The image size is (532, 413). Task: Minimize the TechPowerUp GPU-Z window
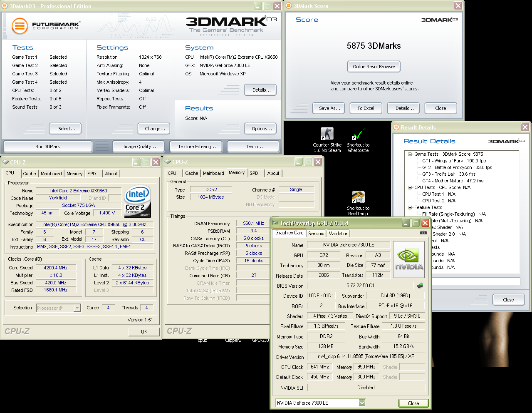coord(406,223)
